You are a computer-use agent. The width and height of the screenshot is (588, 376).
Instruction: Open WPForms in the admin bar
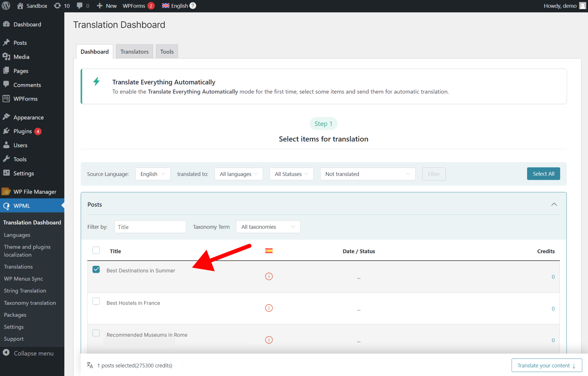coord(138,6)
